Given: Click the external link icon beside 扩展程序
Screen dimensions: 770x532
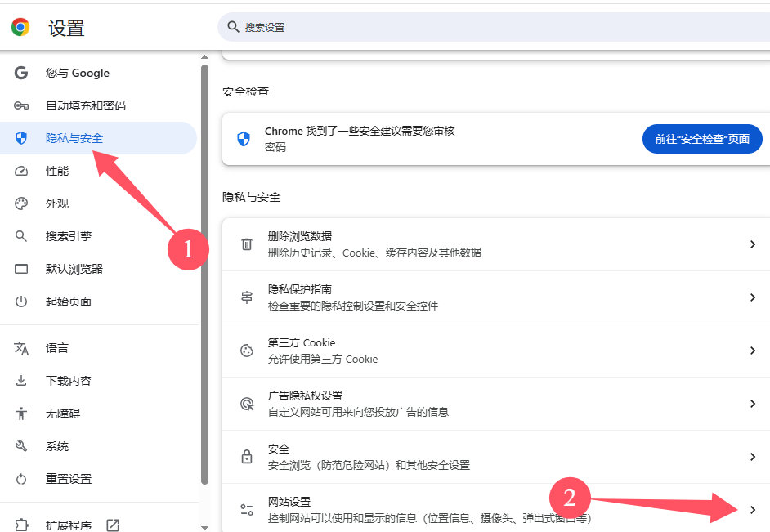Looking at the screenshot, I should point(113,525).
